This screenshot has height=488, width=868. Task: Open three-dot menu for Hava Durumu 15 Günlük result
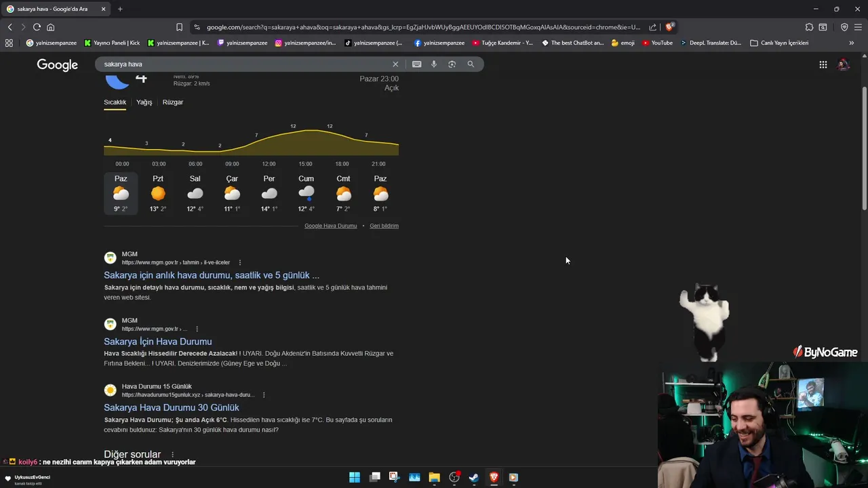(x=264, y=395)
